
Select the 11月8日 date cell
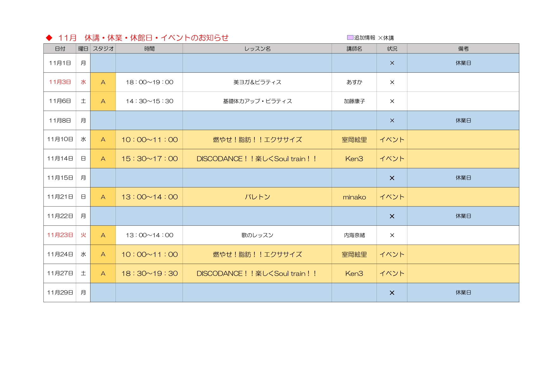[60, 120]
